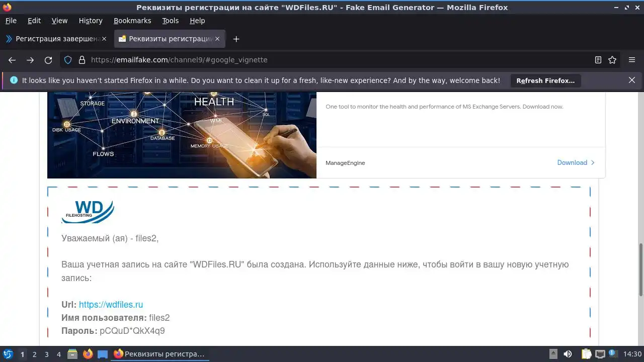
Task: Click the ad Download link
Action: pyautogui.click(x=576, y=162)
